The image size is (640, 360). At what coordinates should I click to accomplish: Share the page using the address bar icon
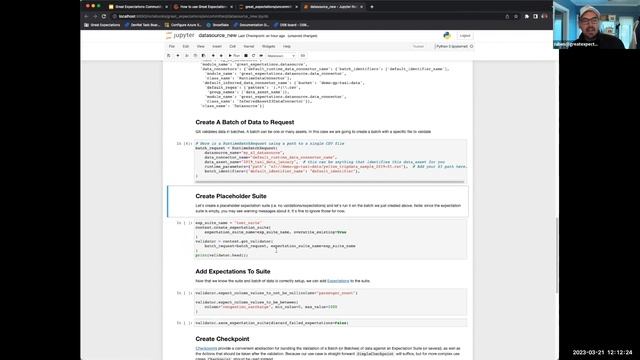click(x=507, y=16)
